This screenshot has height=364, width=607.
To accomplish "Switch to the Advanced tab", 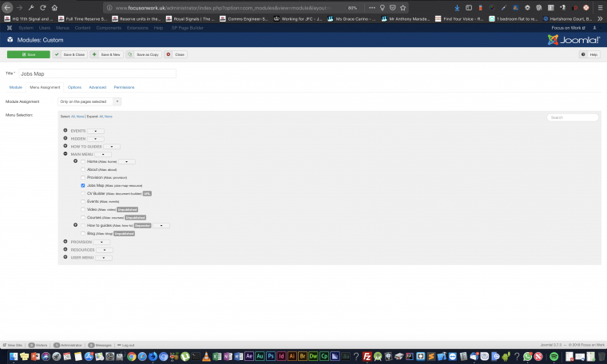I will click(x=97, y=88).
